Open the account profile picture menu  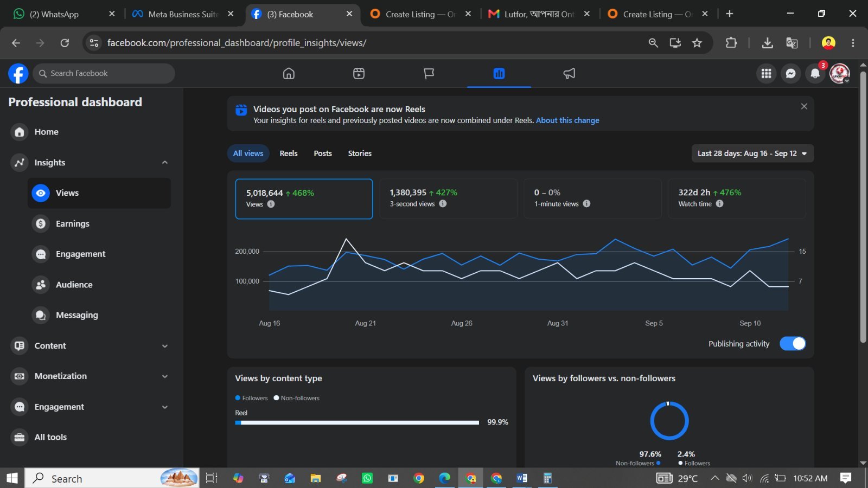[840, 74]
